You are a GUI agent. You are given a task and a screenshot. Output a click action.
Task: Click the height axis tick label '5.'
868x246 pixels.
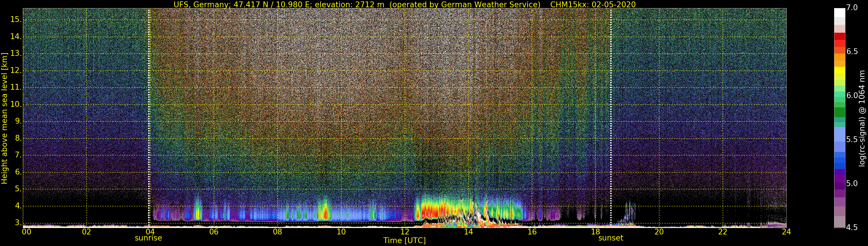click(x=18, y=189)
